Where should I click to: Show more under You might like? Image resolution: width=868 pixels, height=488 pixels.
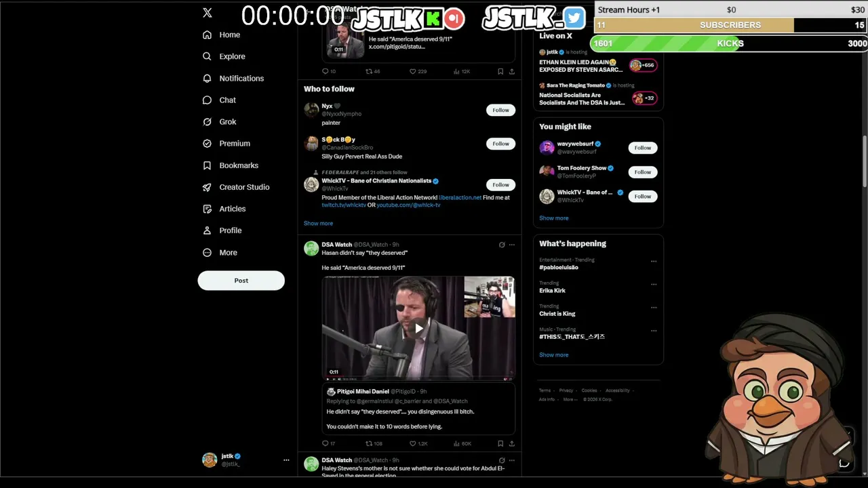click(554, 218)
